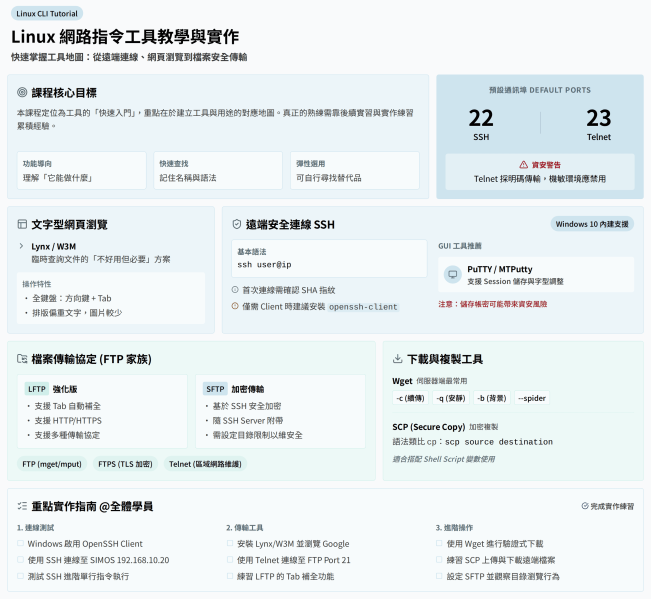Viewport: 651px width, 599px height.
Task: Check 安裝 Lynx/W3M 並瀏覽 Google
Action: coord(230,543)
